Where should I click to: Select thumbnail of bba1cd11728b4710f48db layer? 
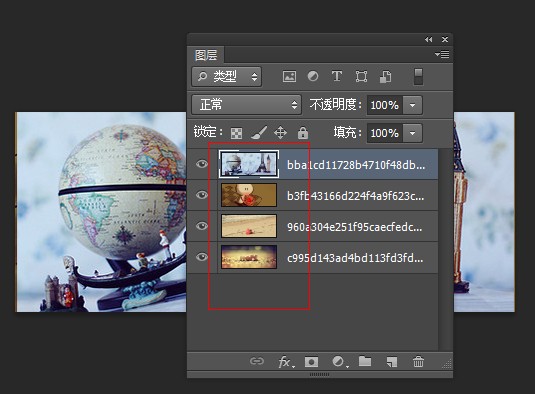pos(249,164)
